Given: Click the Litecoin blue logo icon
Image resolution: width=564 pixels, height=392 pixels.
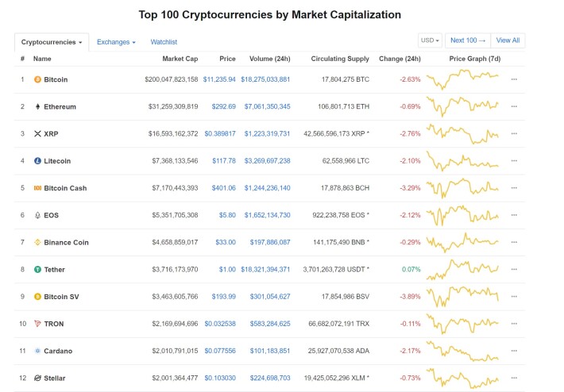Looking at the screenshot, I should [x=37, y=161].
